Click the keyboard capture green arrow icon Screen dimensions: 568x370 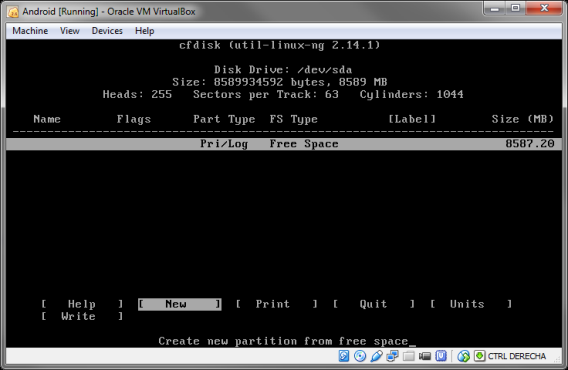pyautogui.click(x=479, y=356)
